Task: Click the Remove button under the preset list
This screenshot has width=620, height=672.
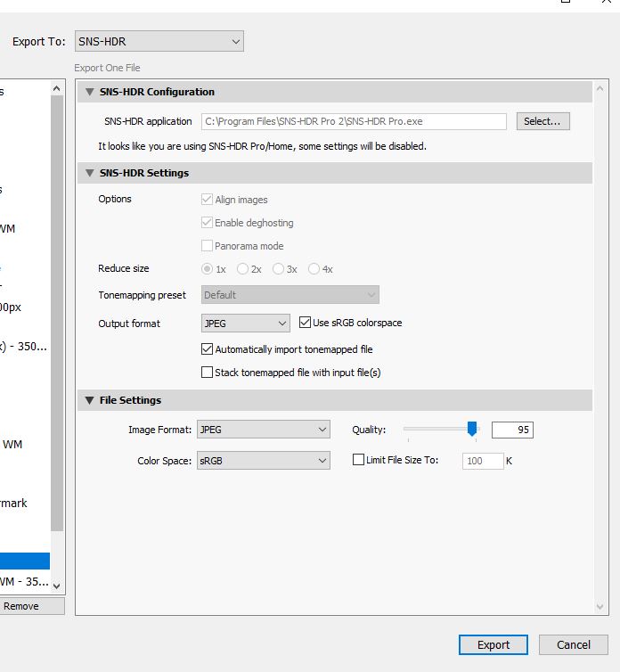Action: [x=32, y=606]
